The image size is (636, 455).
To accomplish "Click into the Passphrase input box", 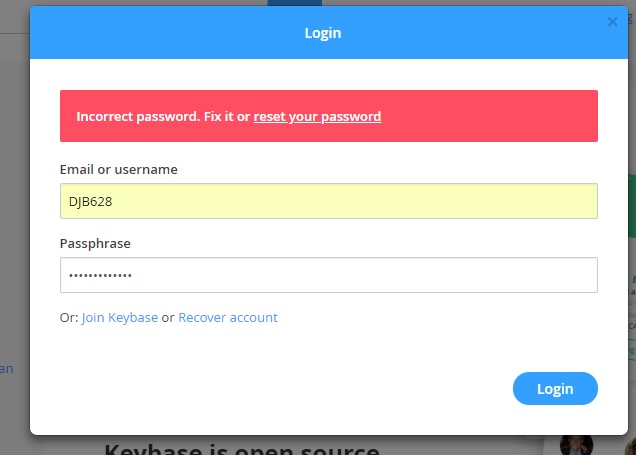I will 329,275.
